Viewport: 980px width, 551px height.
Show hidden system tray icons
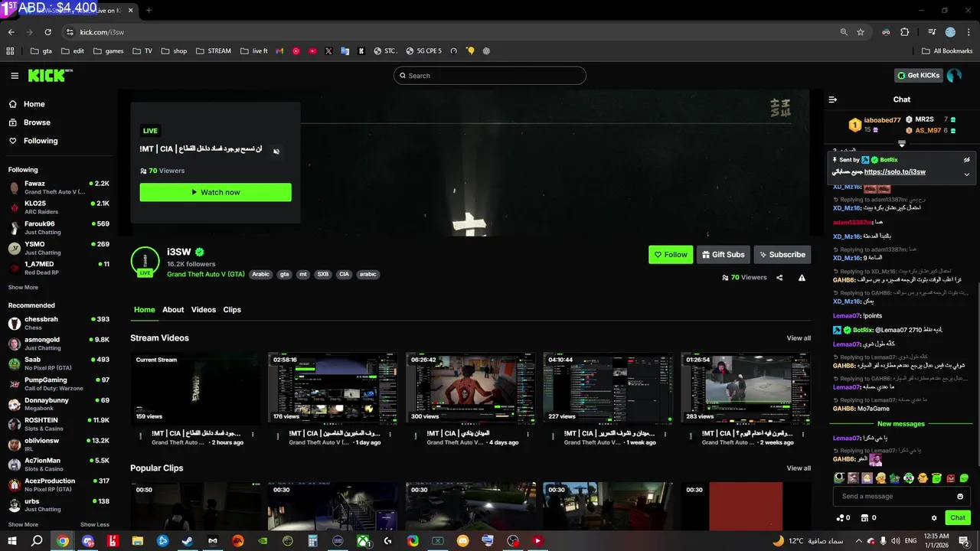[857, 541]
